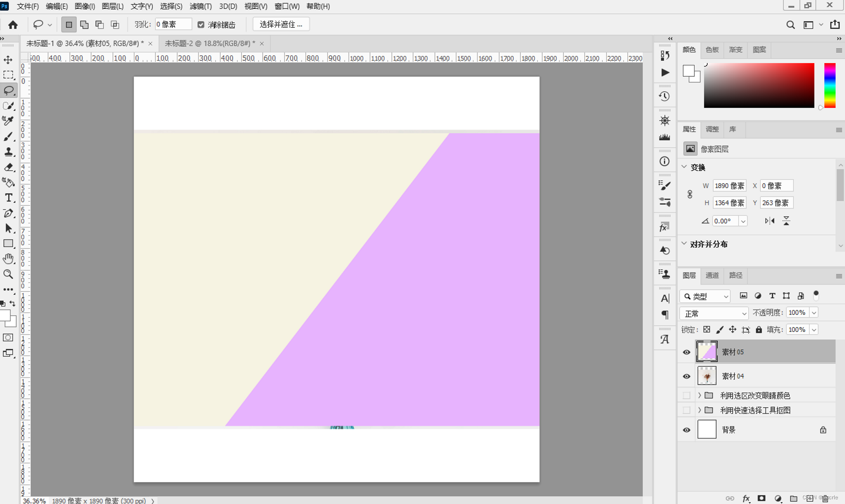Click the add to selection button

(84, 25)
